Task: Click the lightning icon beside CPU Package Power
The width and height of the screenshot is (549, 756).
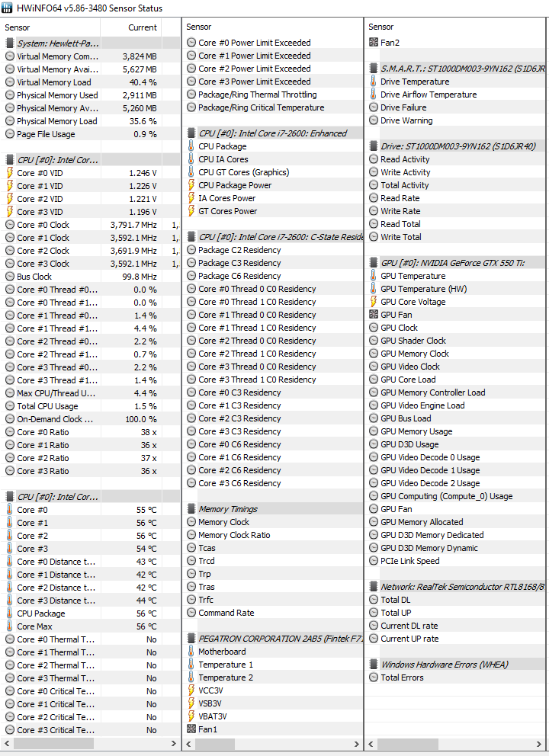Action: [x=191, y=185]
